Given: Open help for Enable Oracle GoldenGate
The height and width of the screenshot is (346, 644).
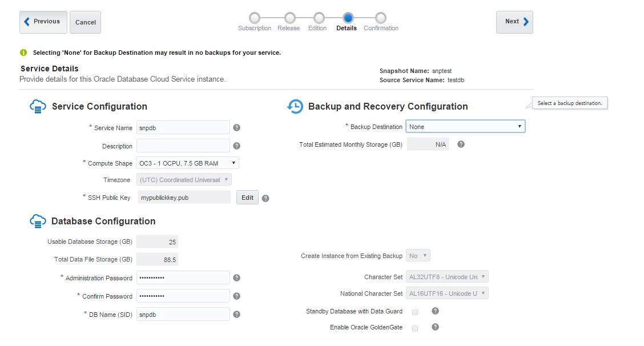Looking at the screenshot, I should (436, 327).
